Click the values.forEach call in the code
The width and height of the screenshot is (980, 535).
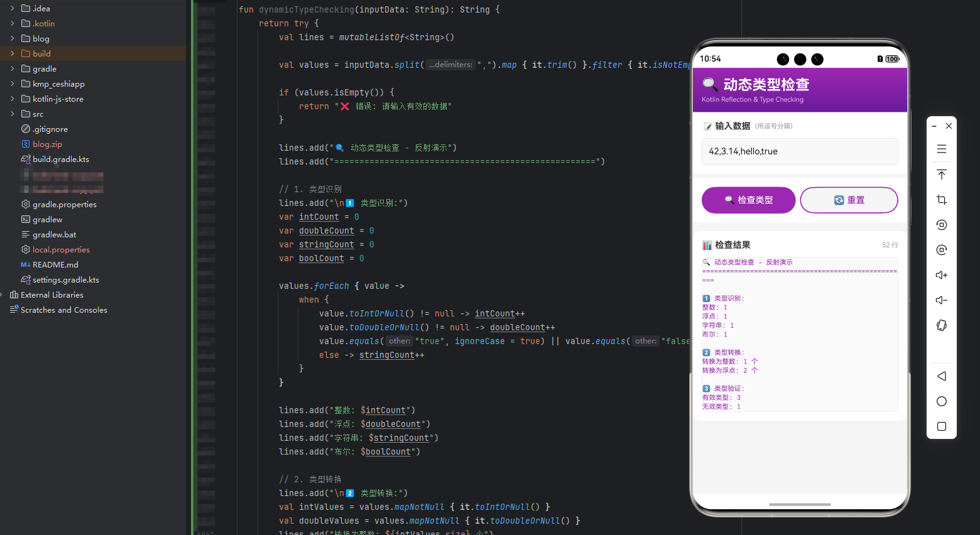(x=313, y=286)
